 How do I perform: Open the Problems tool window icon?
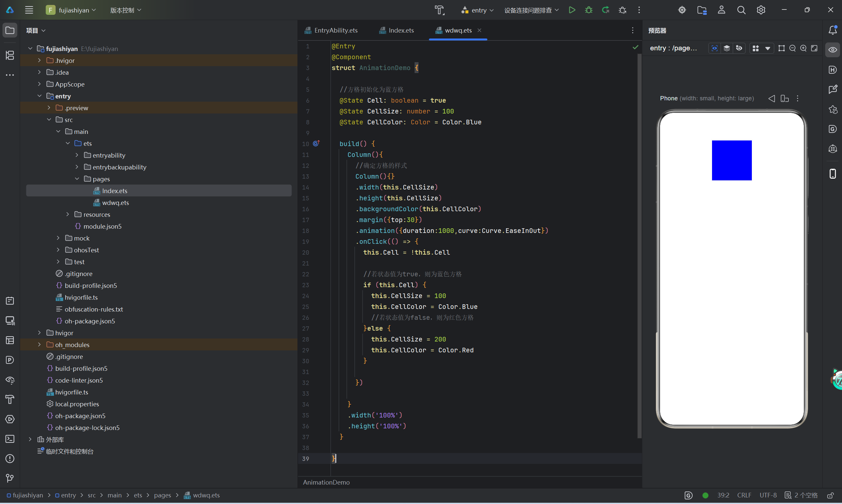click(x=10, y=459)
